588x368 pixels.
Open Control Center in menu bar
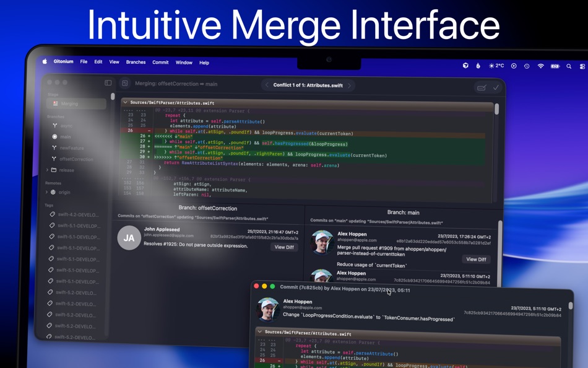[582, 66]
